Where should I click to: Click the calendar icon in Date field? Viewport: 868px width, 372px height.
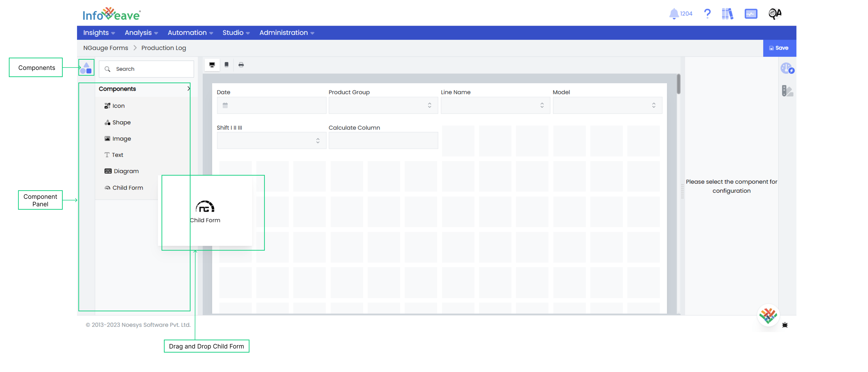pyautogui.click(x=225, y=106)
